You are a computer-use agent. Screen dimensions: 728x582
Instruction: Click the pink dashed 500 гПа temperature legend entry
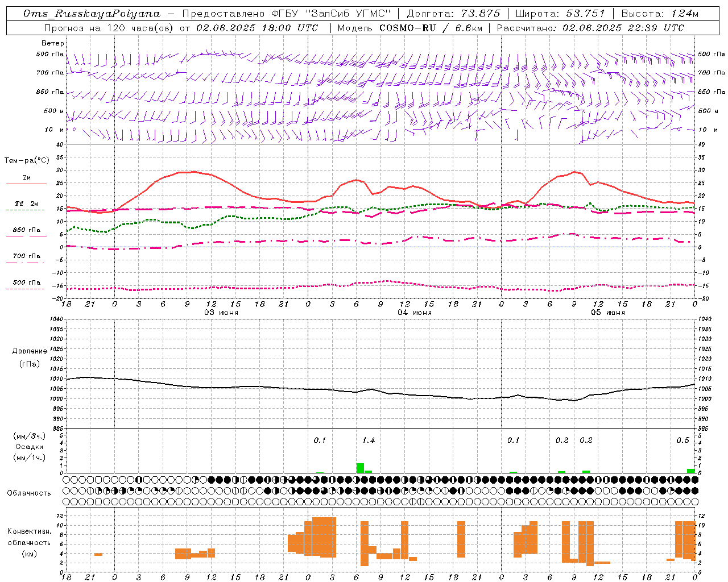[x=26, y=285]
